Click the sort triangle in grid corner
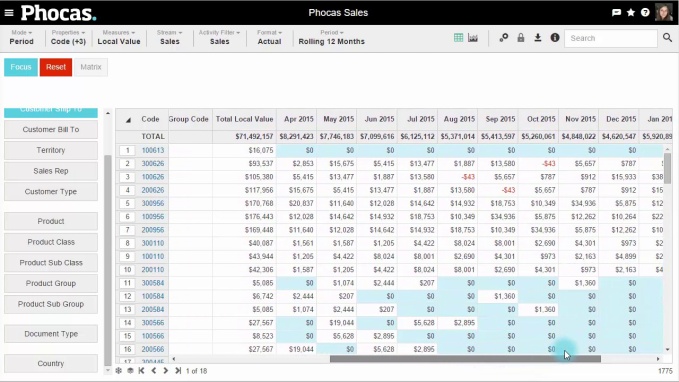 point(128,120)
